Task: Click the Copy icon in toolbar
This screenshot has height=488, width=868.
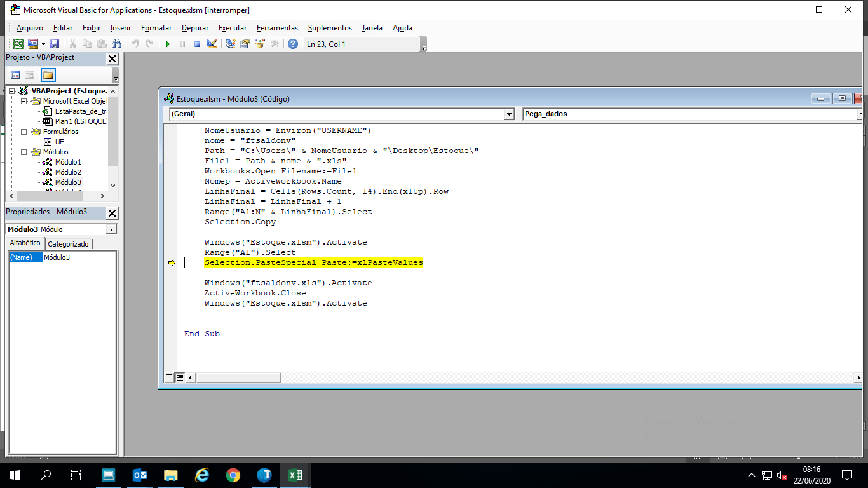Action: point(88,44)
